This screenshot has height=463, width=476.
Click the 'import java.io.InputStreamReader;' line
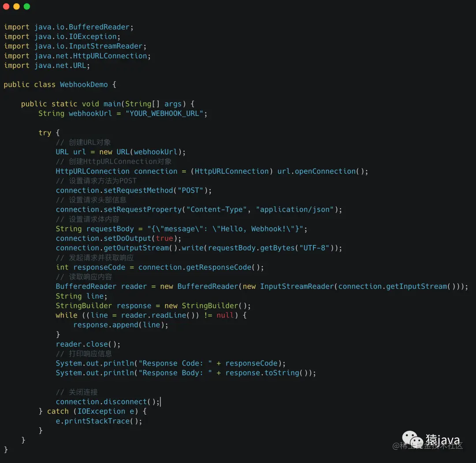(x=75, y=46)
